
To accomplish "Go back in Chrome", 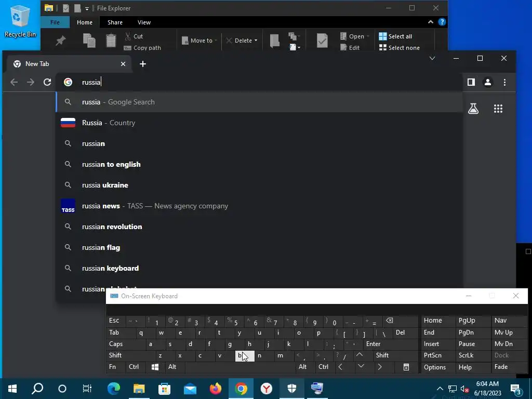I will click(14, 82).
